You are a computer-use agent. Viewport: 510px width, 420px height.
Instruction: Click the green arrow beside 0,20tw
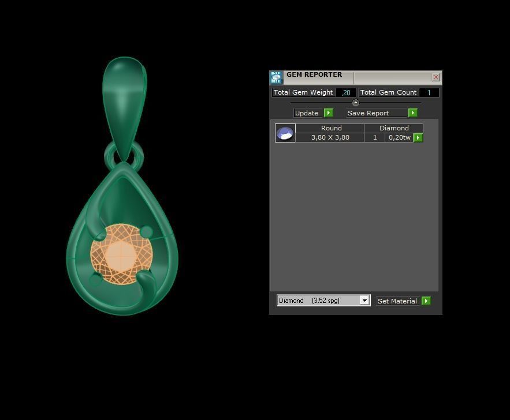[418, 138]
